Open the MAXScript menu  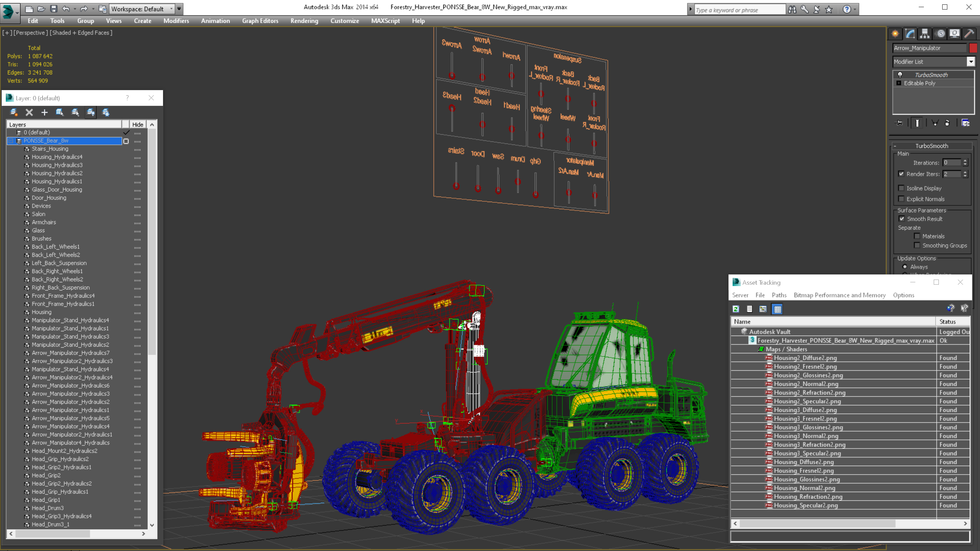pyautogui.click(x=386, y=21)
